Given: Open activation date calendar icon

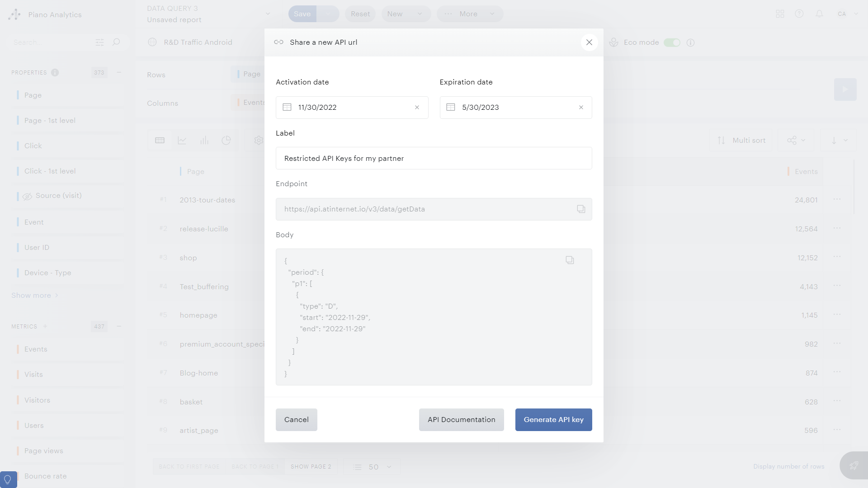Looking at the screenshot, I should point(287,108).
